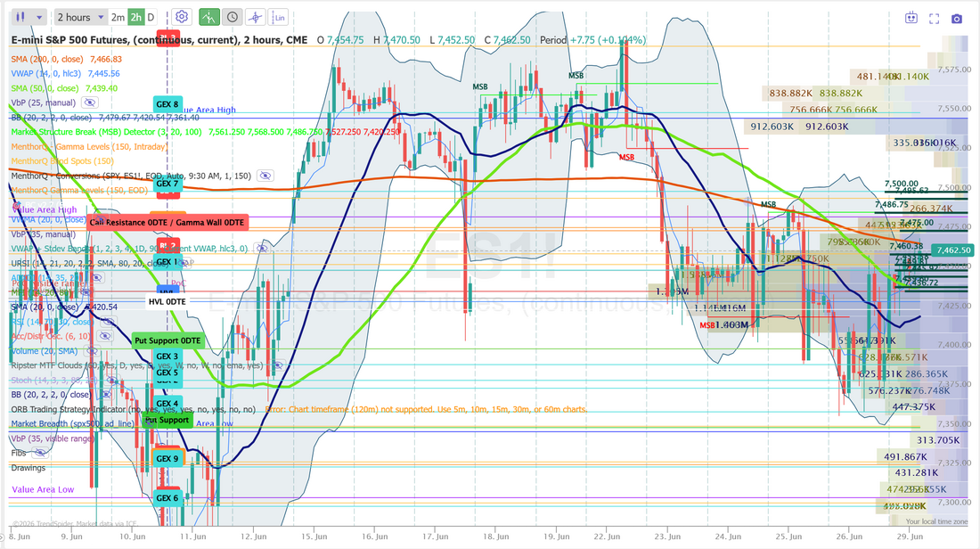The height and width of the screenshot is (549, 980).
Task: Open the candlestick chart type dropdown
Action: [x=29, y=17]
